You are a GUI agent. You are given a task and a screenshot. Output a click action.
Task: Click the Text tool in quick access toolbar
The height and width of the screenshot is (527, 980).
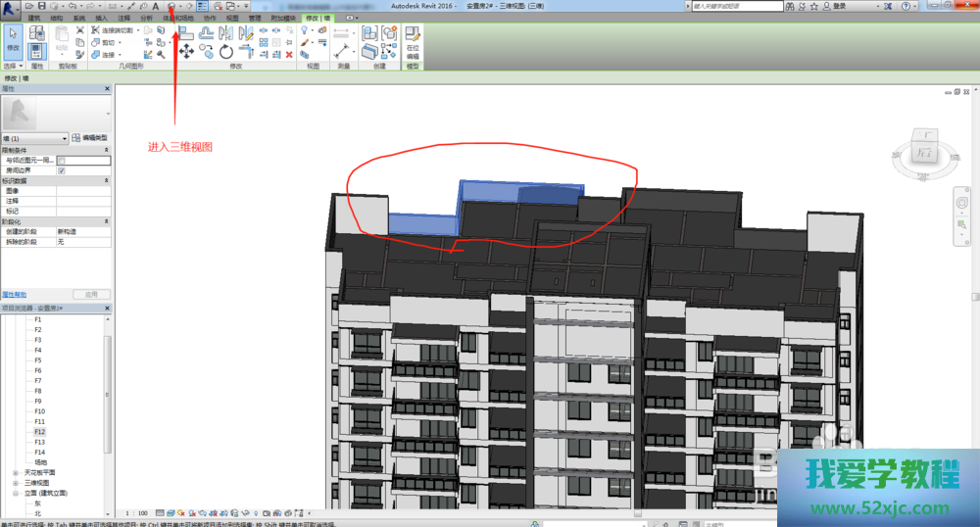tap(155, 6)
